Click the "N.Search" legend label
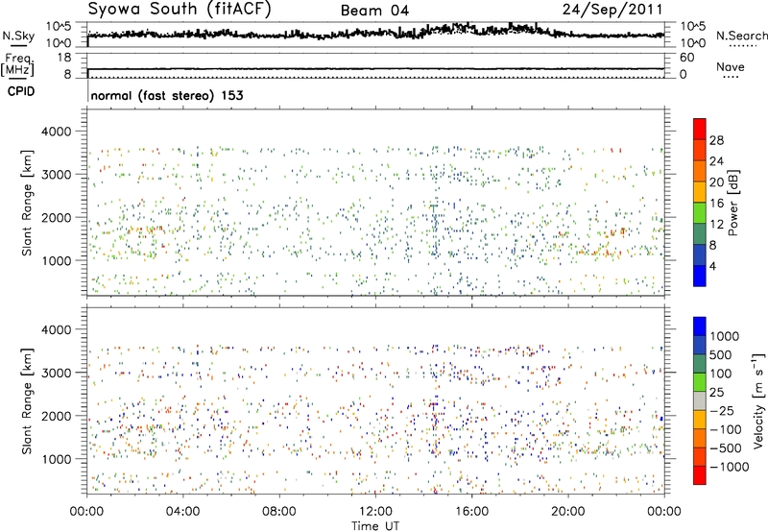Viewport: 768px width, 532px height. coord(741,36)
